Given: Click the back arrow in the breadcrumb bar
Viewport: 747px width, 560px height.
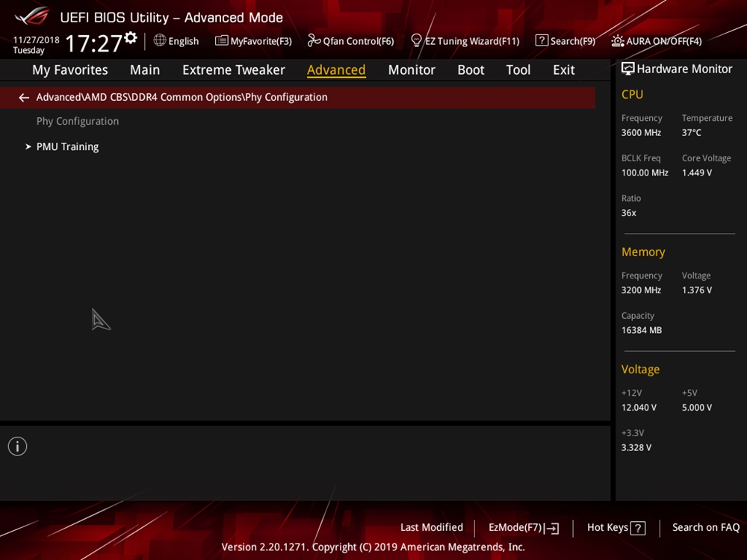Looking at the screenshot, I should pos(24,98).
